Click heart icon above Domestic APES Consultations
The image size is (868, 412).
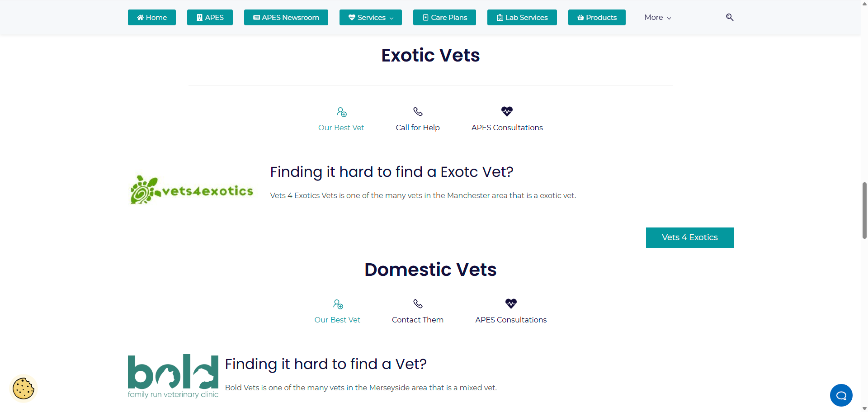tap(511, 303)
